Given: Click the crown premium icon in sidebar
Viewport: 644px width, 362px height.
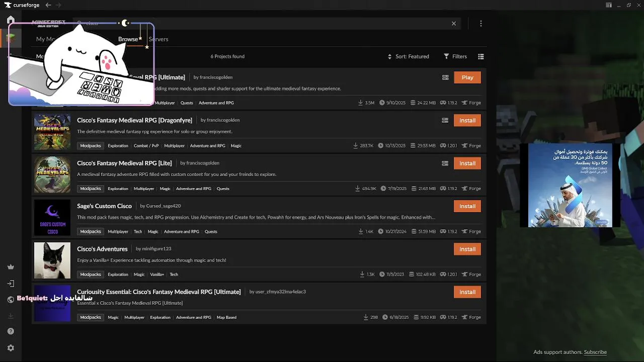Looking at the screenshot, I should [x=11, y=267].
